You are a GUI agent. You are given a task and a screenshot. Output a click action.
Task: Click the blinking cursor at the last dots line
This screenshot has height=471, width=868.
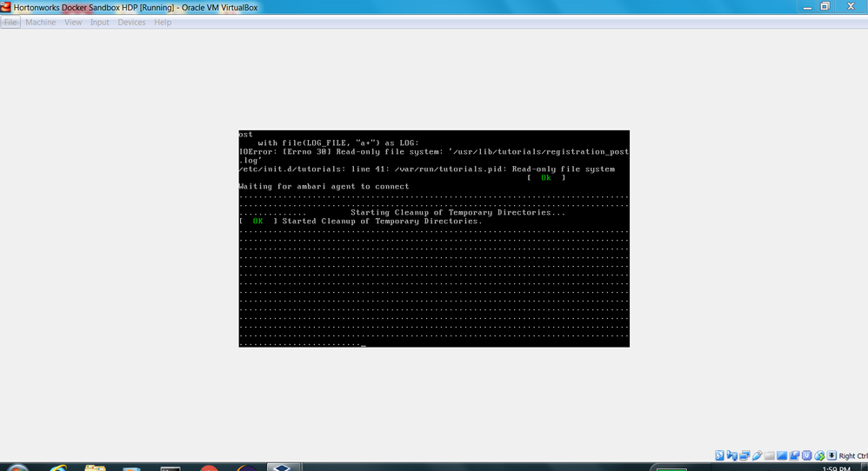[364, 346]
